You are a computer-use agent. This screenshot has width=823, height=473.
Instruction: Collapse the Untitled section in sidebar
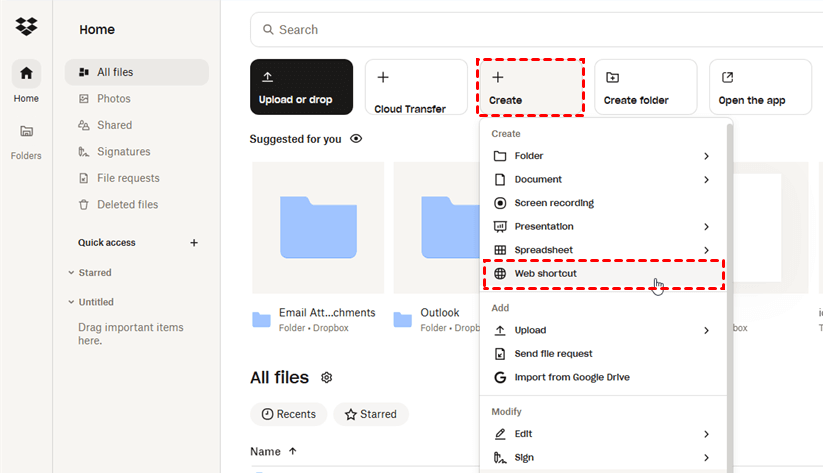tap(71, 302)
